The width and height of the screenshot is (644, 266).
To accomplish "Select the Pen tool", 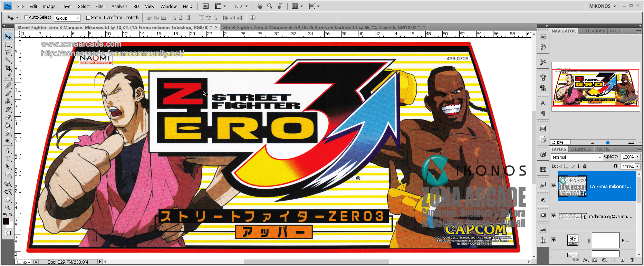I will pyautogui.click(x=8, y=150).
